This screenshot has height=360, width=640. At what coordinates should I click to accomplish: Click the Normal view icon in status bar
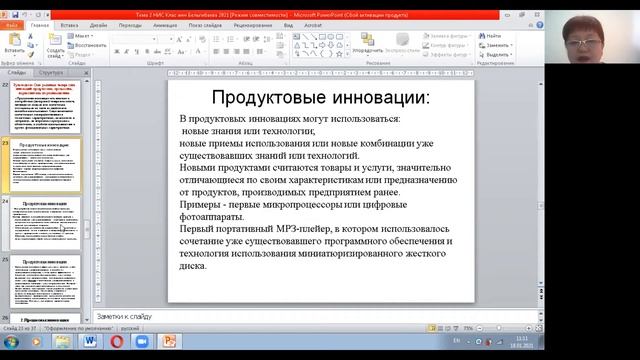tap(432, 328)
